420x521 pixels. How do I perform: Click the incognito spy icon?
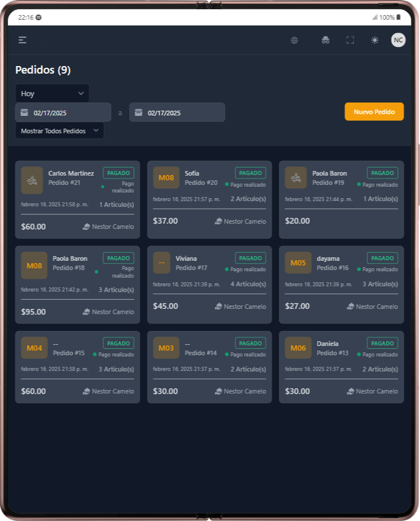pos(326,40)
